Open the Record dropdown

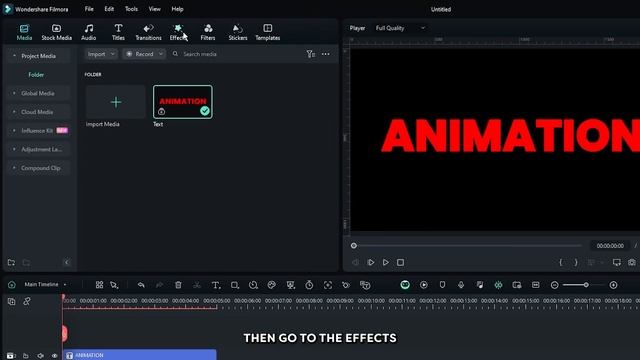pyautogui.click(x=144, y=54)
